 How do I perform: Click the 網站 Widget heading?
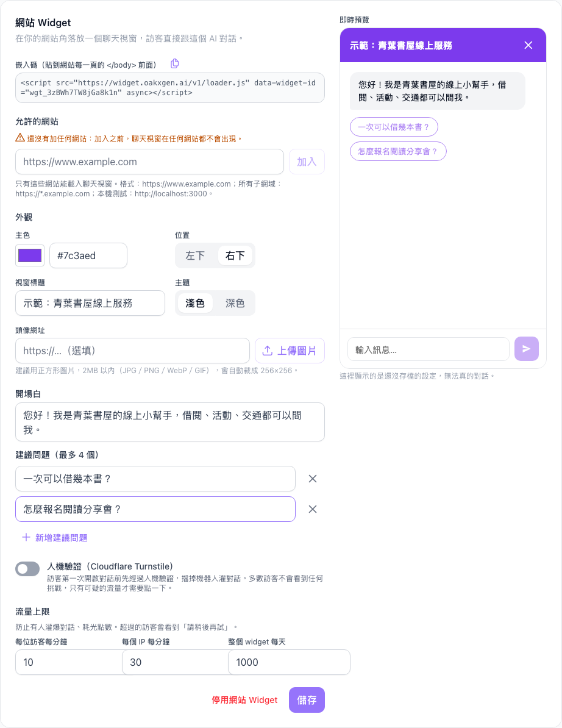(x=43, y=23)
